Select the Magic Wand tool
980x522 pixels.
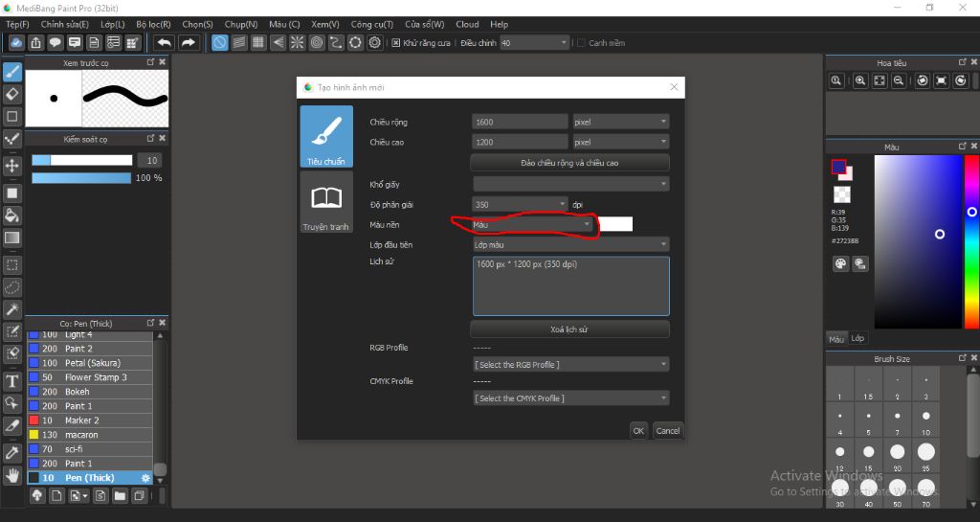pyautogui.click(x=11, y=308)
